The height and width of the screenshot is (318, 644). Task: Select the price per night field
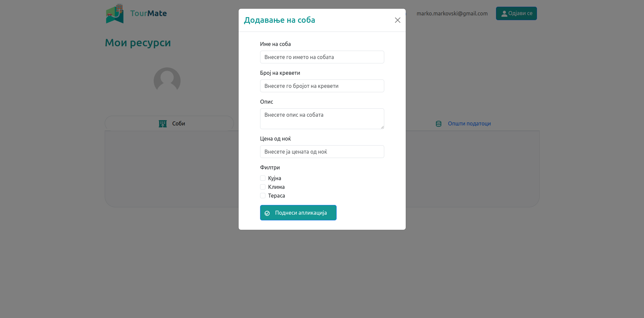[x=322, y=152]
